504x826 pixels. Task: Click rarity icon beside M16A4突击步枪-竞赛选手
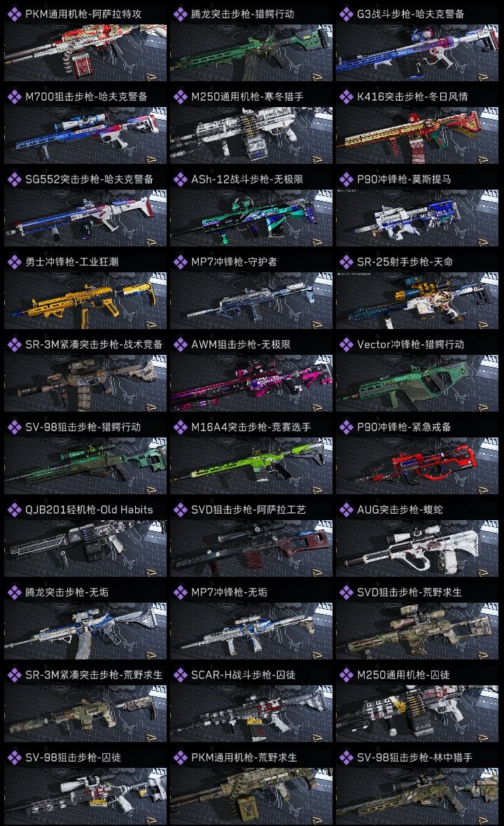pyautogui.click(x=180, y=427)
